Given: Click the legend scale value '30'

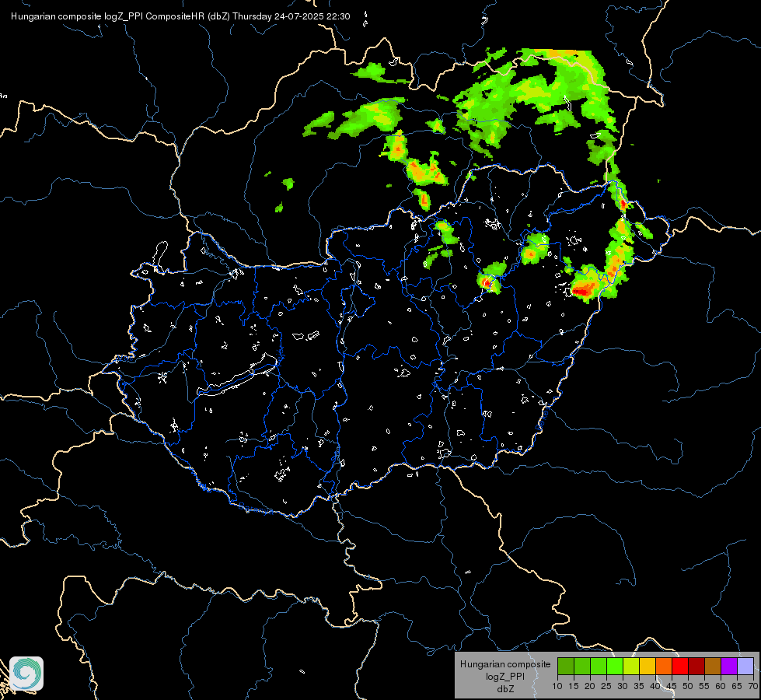Looking at the screenshot, I should click(622, 687).
